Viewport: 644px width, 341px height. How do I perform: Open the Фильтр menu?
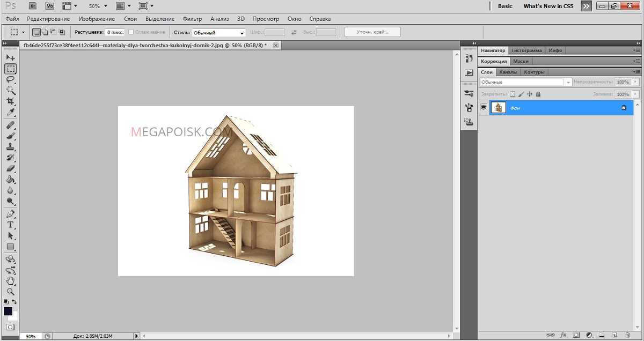coord(192,19)
